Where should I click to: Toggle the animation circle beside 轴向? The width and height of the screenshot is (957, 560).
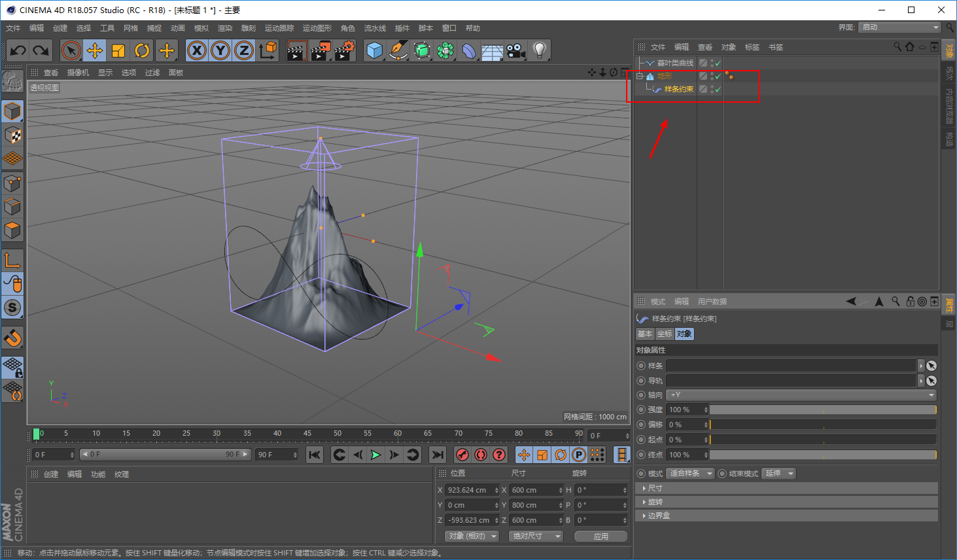coord(641,395)
